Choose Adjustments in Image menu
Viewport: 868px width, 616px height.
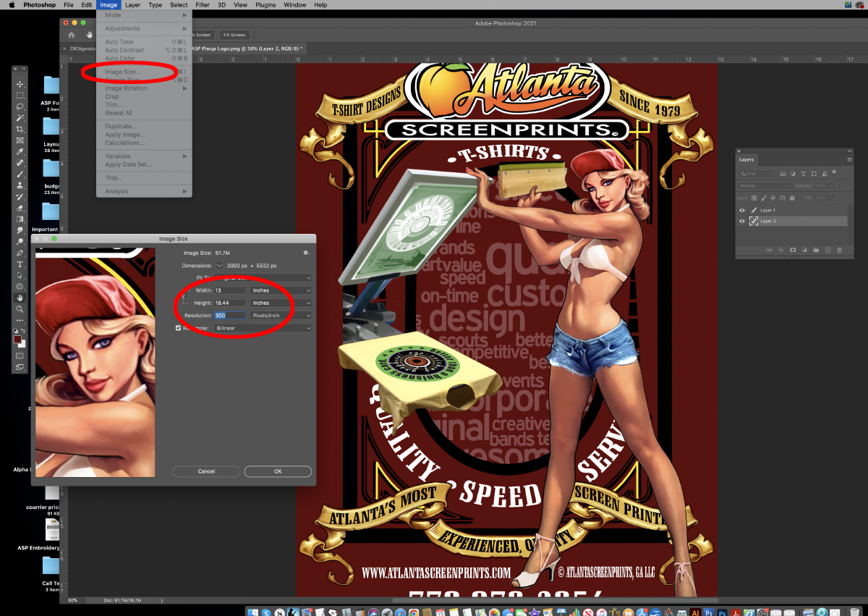pos(144,28)
